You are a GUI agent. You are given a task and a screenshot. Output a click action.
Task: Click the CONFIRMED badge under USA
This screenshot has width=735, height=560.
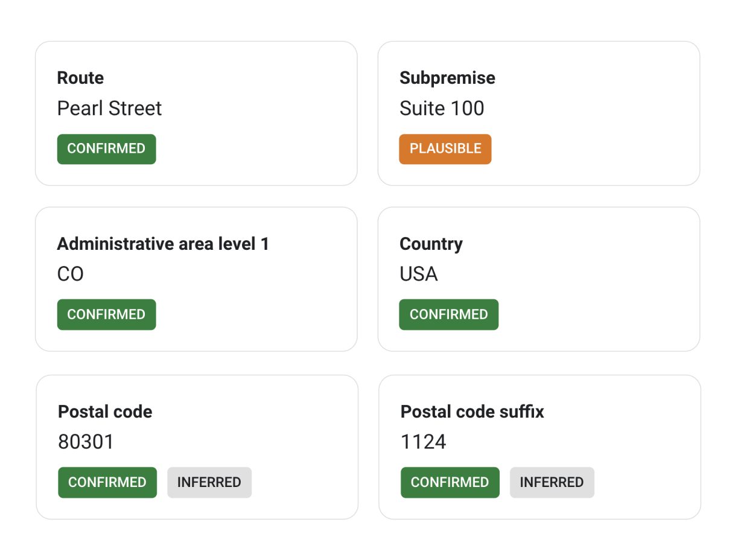[x=448, y=314]
